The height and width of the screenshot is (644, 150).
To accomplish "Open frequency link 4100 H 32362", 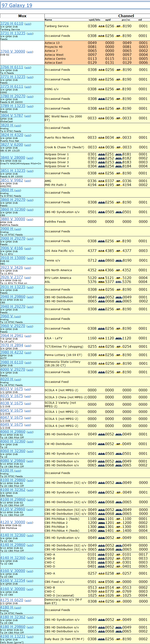I will (x=13, y=490).
